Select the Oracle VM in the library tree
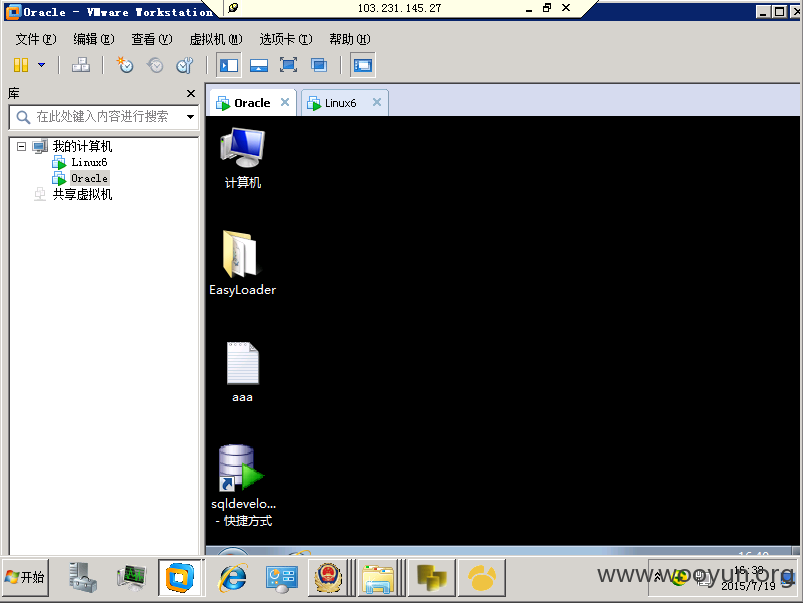The height and width of the screenshot is (603, 803). [x=89, y=178]
